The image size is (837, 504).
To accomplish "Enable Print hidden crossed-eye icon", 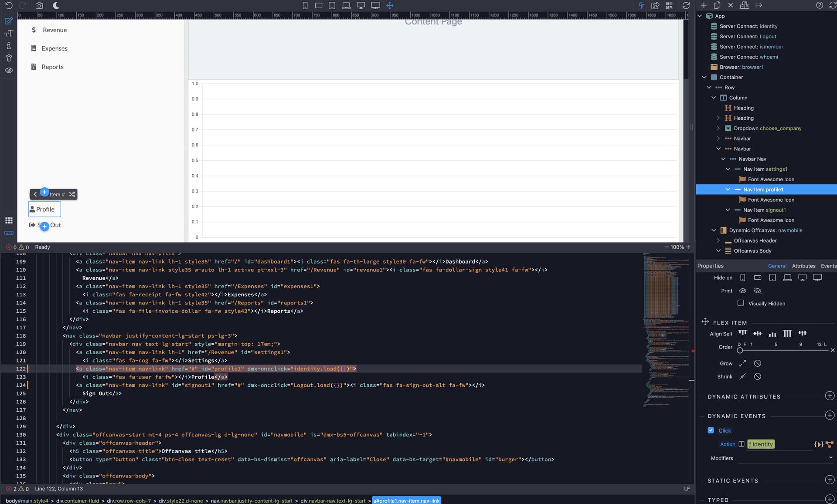I will (758, 291).
